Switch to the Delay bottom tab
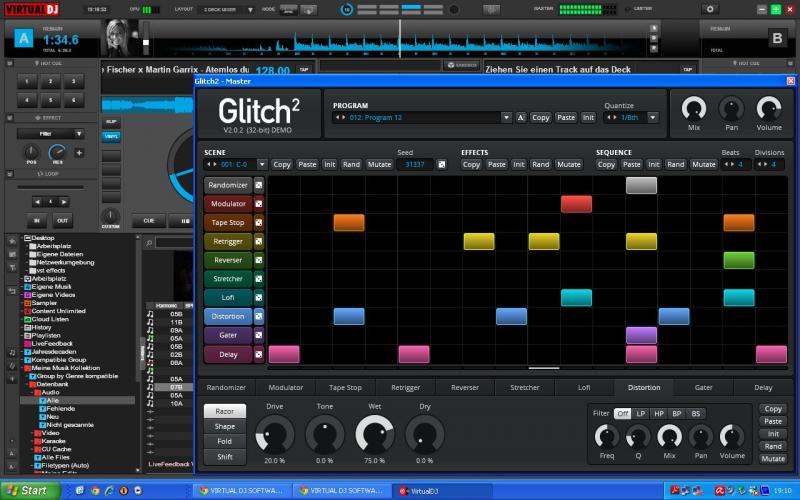800x500 pixels. 763,388
